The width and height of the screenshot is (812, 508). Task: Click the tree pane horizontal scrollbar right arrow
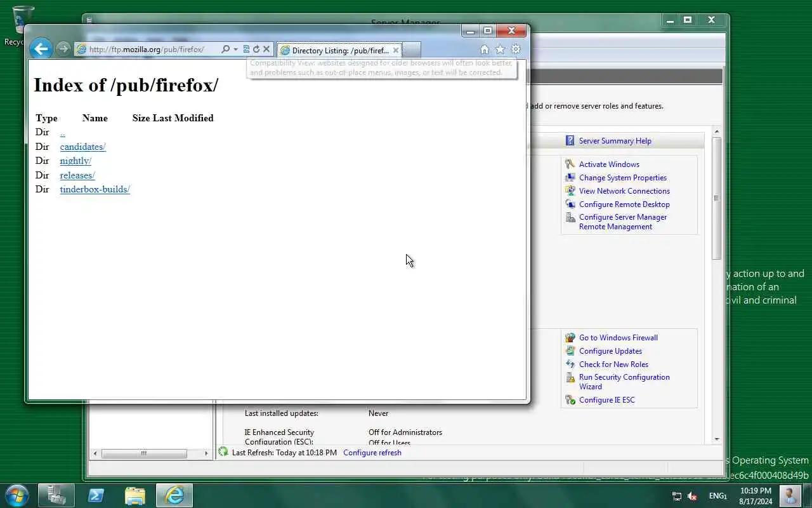(x=206, y=453)
